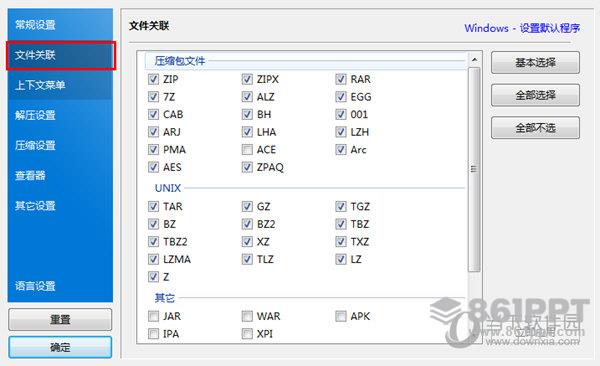Viewport: 600px width, 366px height.
Task: Enable the ACE checkbox
Action: pyautogui.click(x=247, y=150)
